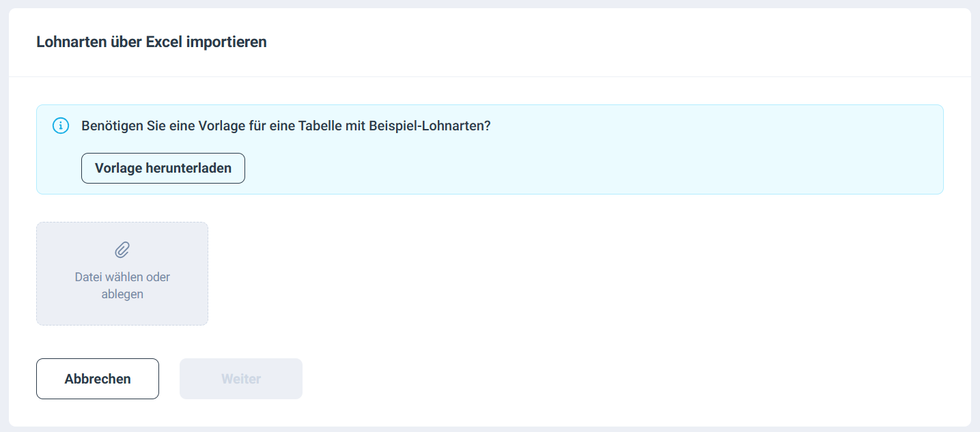Image resolution: width=980 pixels, height=432 pixels.
Task: Click the blue info icon in the banner
Action: pyautogui.click(x=61, y=126)
